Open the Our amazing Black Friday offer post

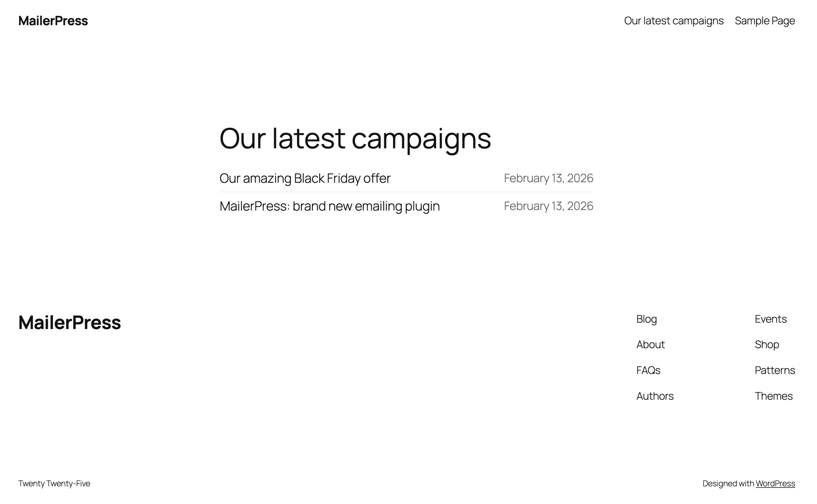point(305,178)
